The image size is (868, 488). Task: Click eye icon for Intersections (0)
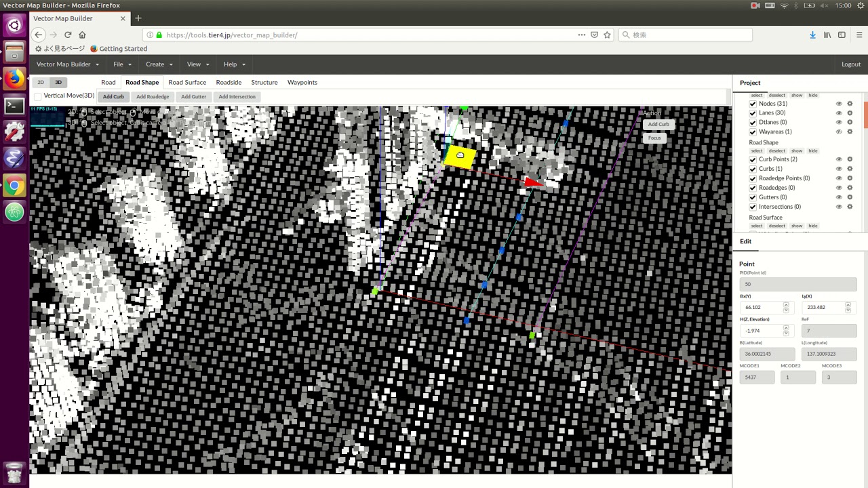pos(839,207)
